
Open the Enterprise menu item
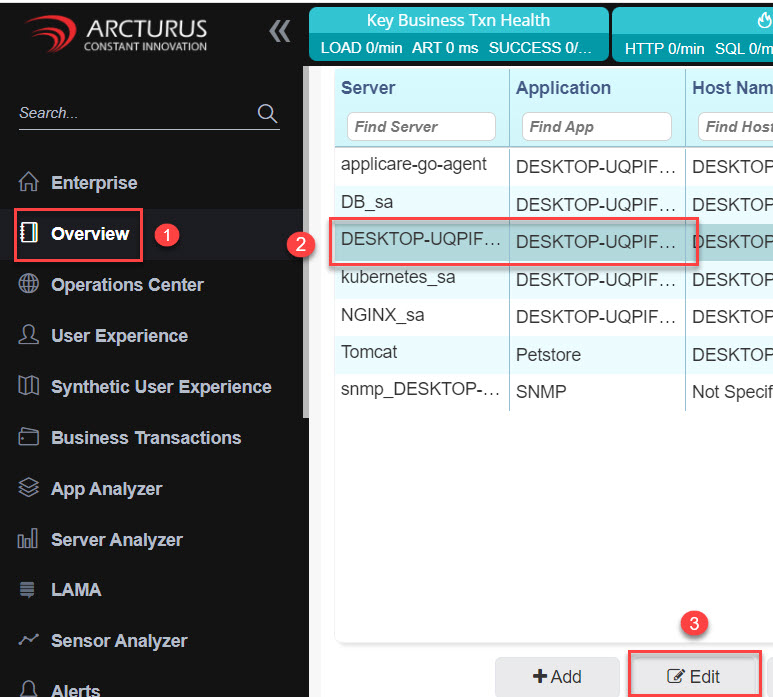(x=94, y=183)
